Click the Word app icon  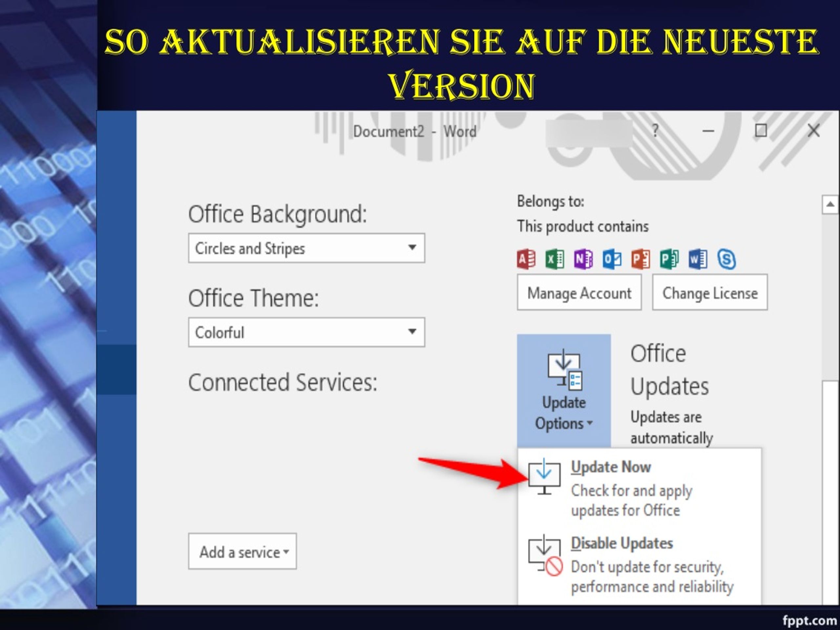point(698,259)
